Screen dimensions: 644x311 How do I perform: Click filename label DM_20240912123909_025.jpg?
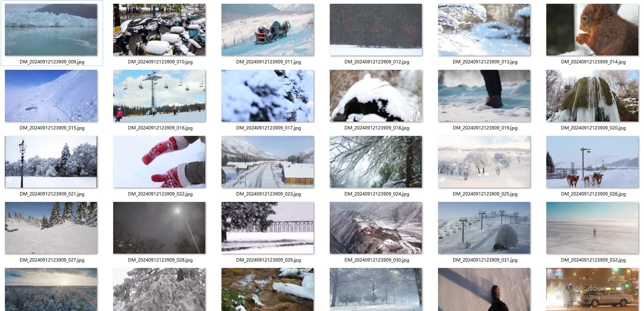click(x=485, y=194)
